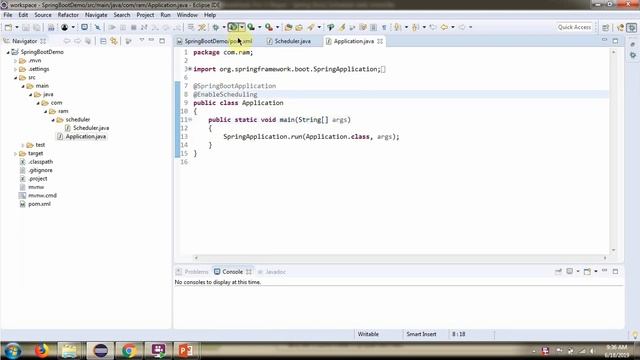Open the Run button dropdown arrow
Viewport: 640px width, 360px height.
pyautogui.click(x=242, y=27)
